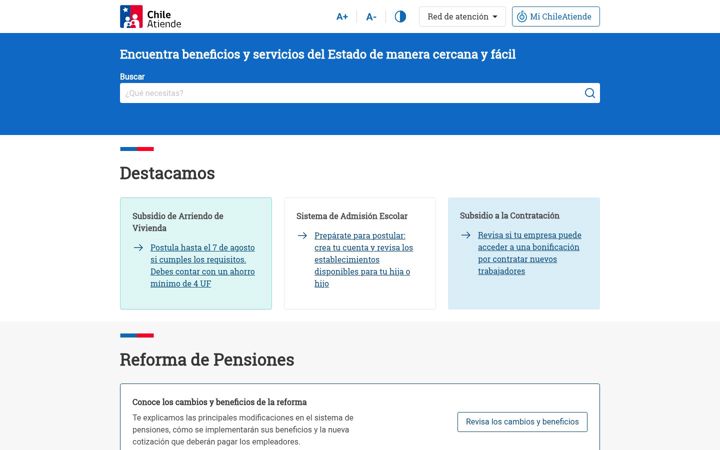Screen dimensions: 720x450
Task: Select the arrow icon under Sistema de Admisión Escolar
Action: pos(302,236)
